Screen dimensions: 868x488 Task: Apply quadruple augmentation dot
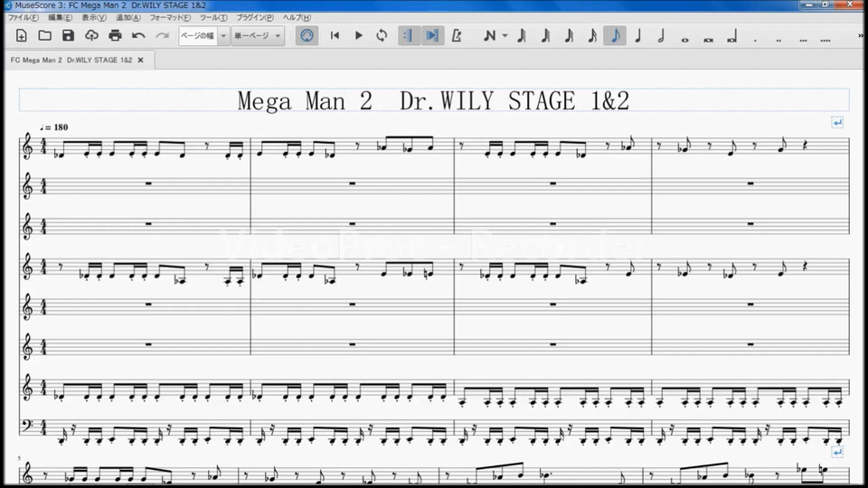pos(826,40)
